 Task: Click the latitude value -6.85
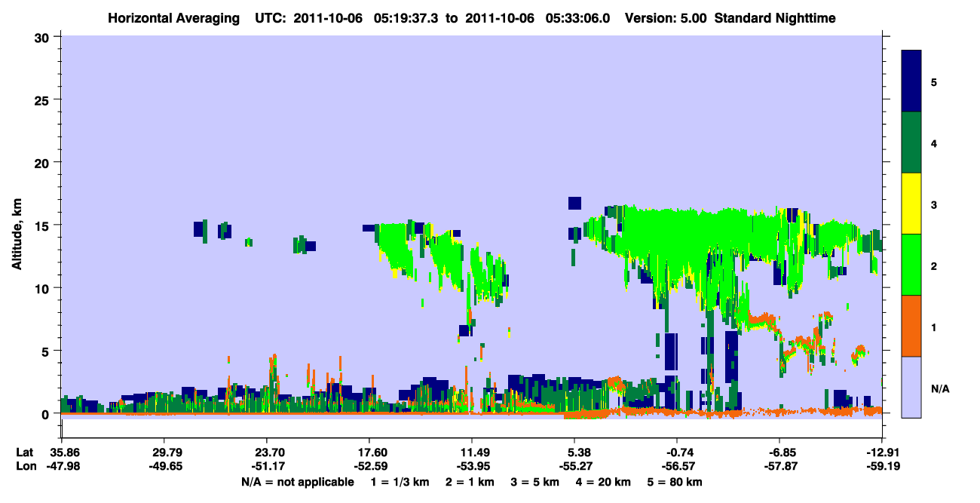(x=779, y=452)
